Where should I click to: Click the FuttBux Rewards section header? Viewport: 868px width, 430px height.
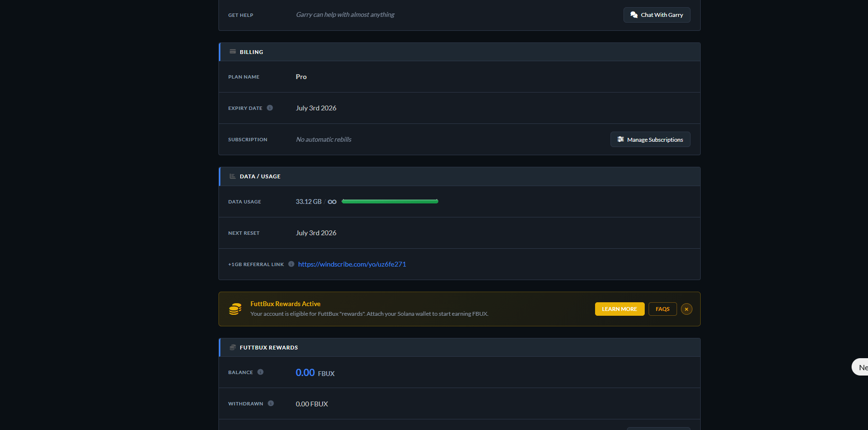click(460, 348)
